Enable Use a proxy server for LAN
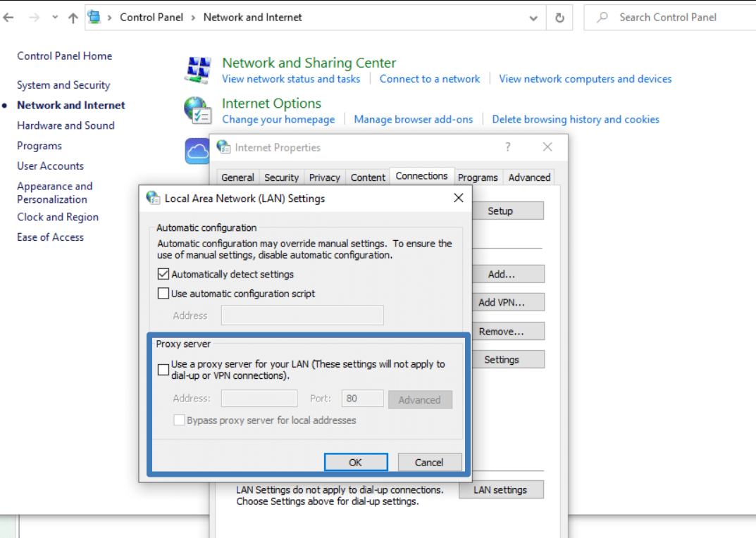 point(163,370)
